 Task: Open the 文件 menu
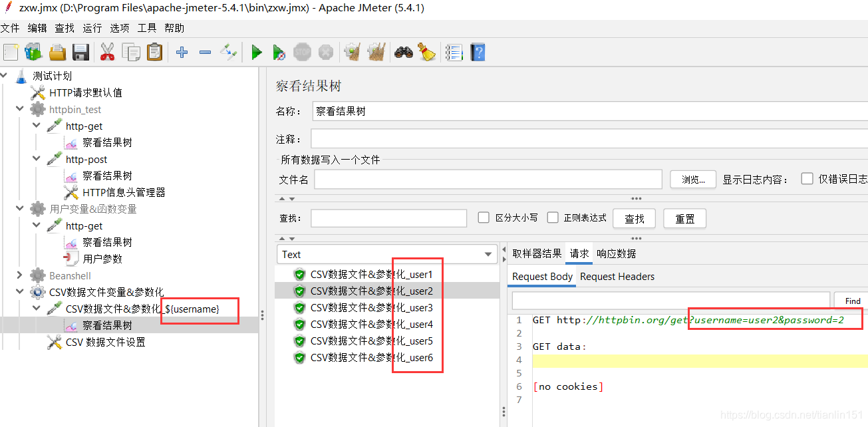pos(10,28)
